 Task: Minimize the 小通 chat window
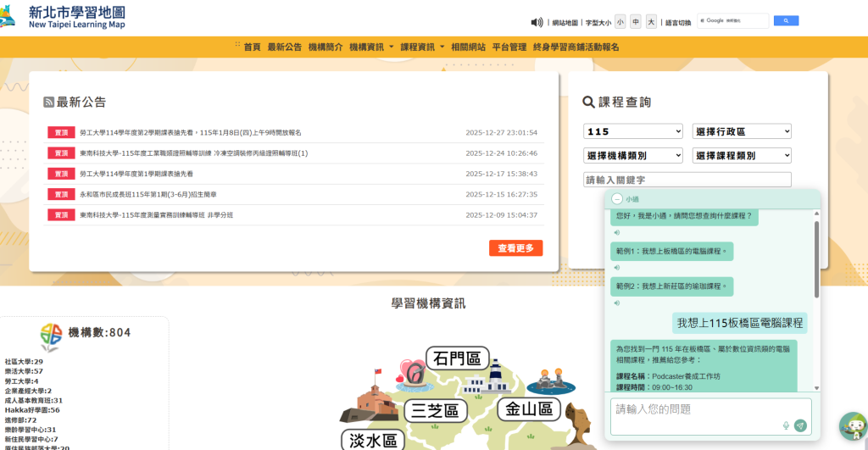coord(616,199)
